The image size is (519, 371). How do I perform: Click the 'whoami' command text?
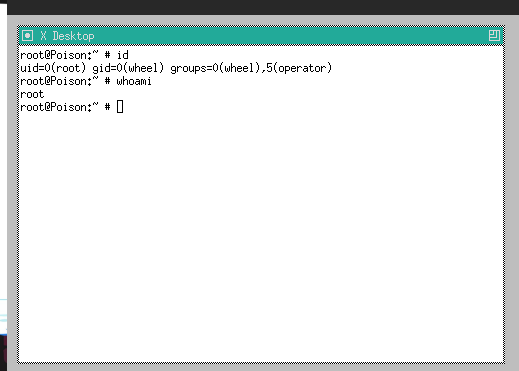(134, 81)
